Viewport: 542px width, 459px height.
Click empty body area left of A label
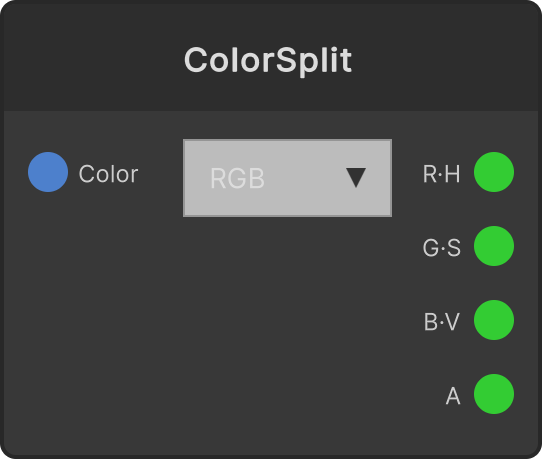311,396
